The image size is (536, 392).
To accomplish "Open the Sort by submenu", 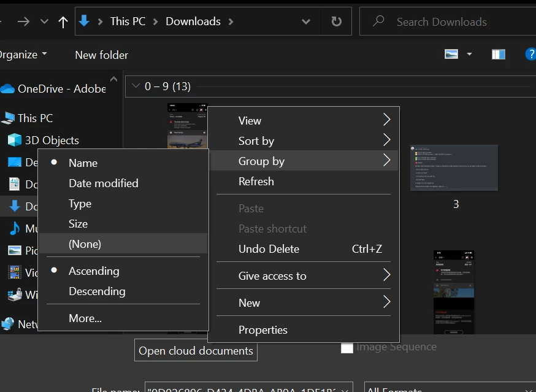I will 304,140.
